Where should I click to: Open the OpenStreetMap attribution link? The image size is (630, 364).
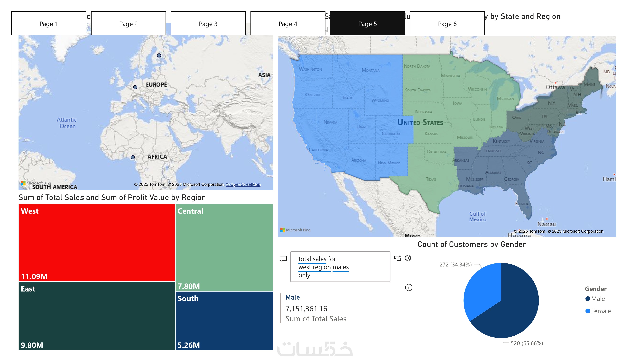pyautogui.click(x=243, y=184)
